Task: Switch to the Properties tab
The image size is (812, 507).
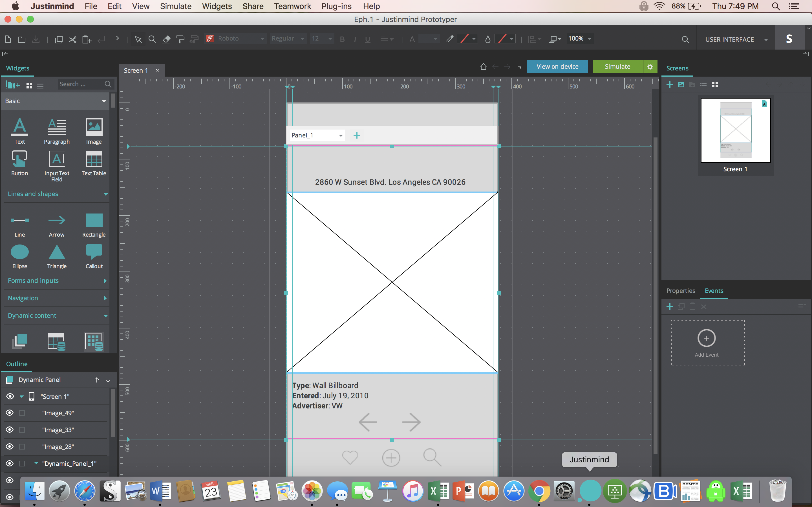Action: tap(680, 291)
